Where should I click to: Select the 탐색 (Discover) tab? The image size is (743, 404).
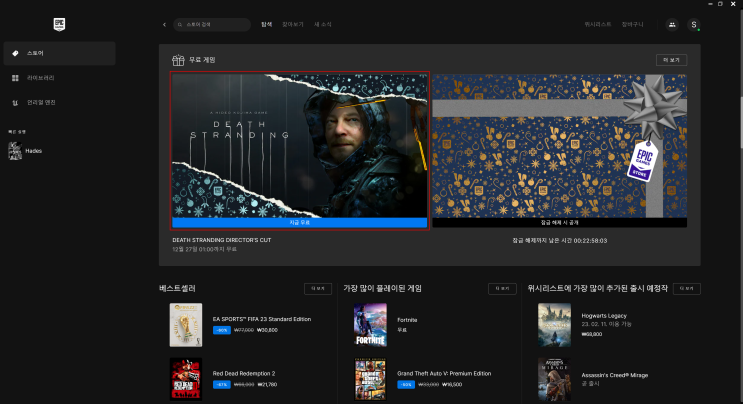[x=266, y=25]
